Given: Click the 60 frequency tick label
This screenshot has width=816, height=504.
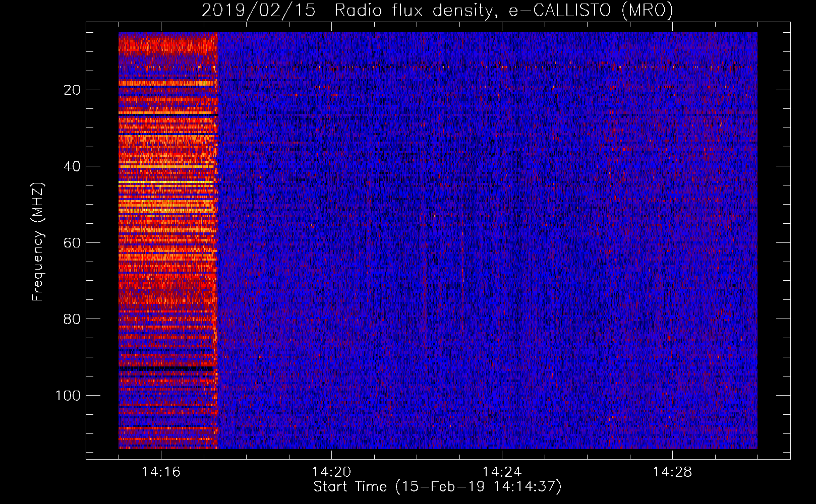Looking at the screenshot, I should [73, 243].
